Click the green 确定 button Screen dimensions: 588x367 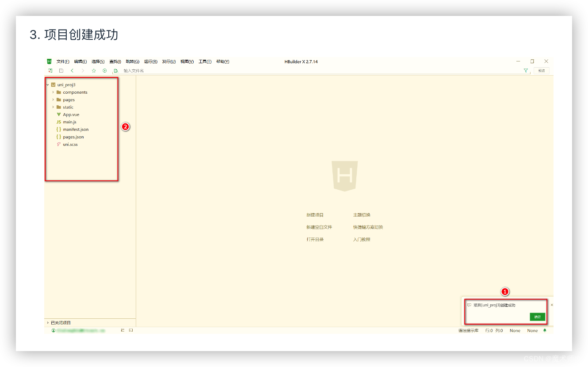pos(538,317)
